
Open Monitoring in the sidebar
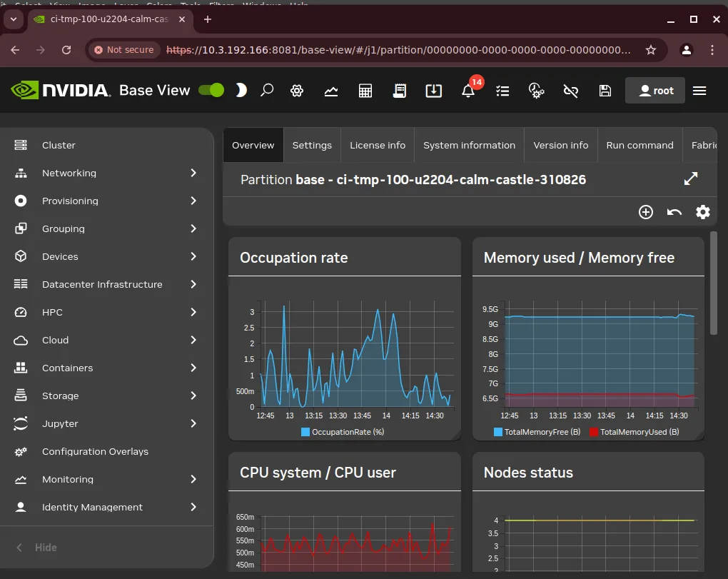pos(68,479)
